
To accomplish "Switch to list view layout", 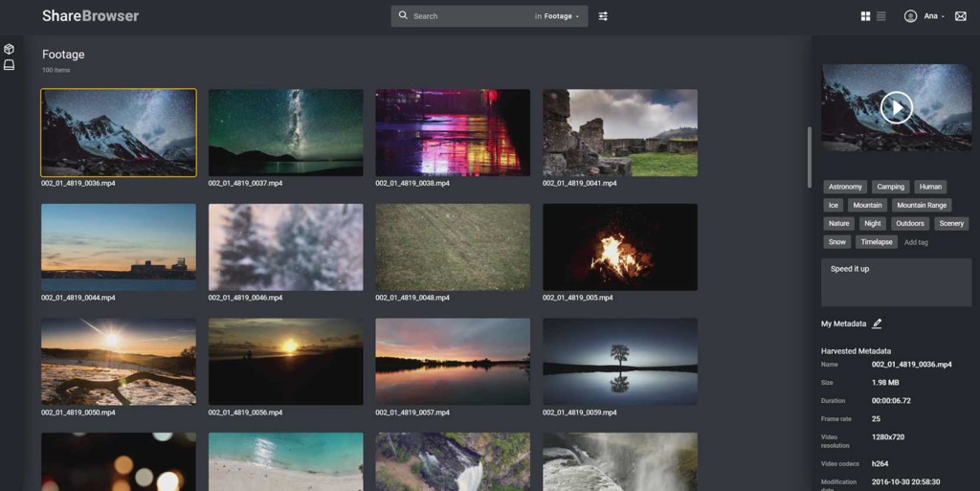I will point(881,16).
